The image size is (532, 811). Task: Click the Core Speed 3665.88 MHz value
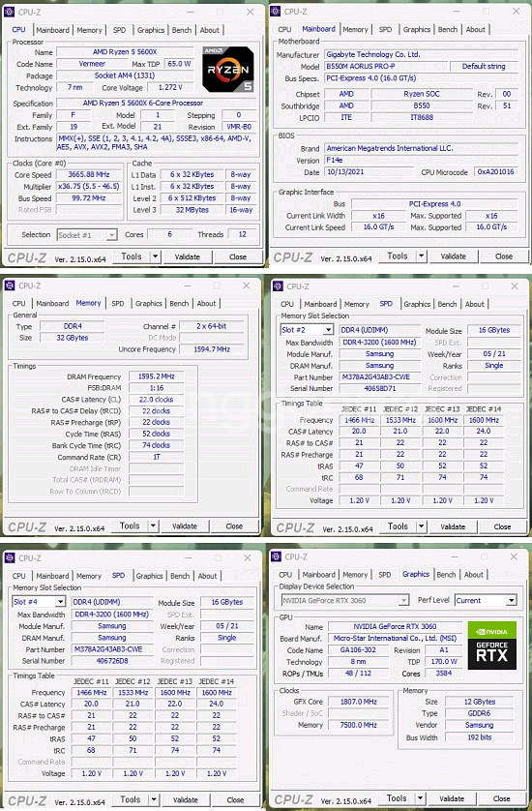pos(89,175)
